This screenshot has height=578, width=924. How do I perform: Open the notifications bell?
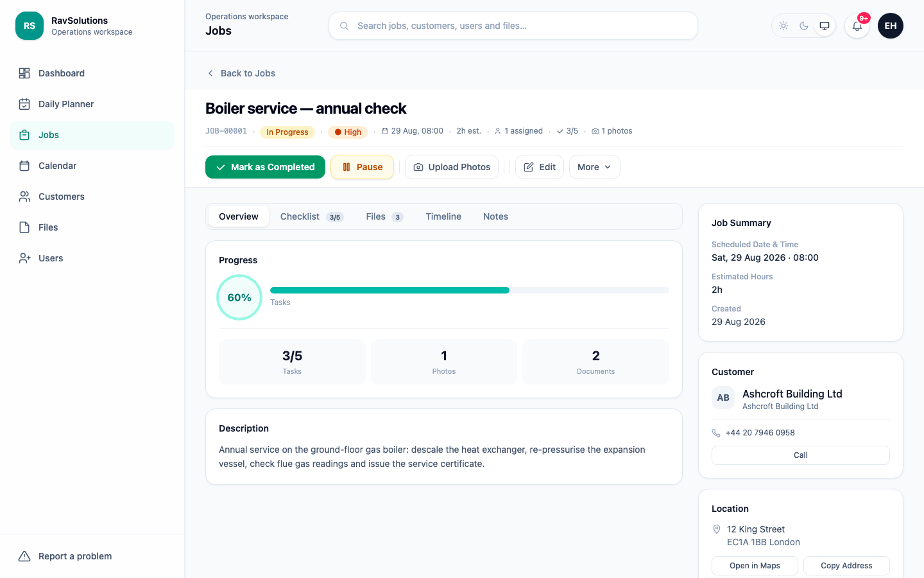coord(857,26)
